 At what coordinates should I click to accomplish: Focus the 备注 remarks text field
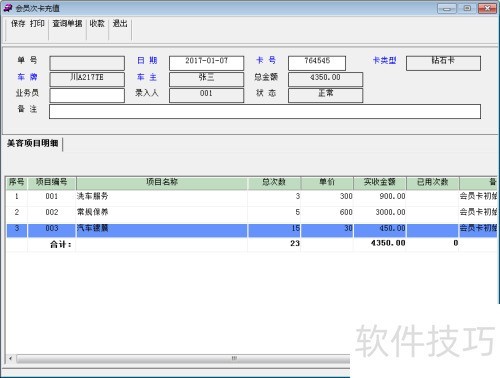(x=265, y=111)
